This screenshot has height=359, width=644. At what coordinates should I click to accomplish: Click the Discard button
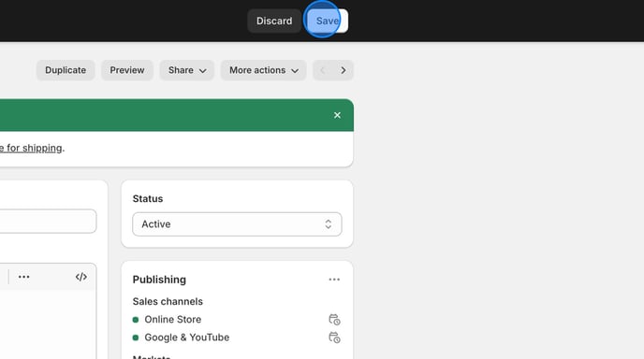pyautogui.click(x=274, y=21)
